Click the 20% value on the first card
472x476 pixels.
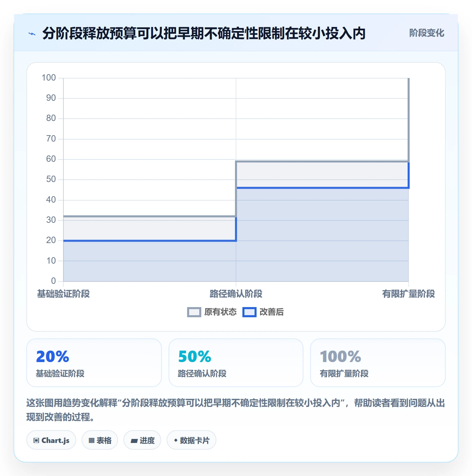(53, 356)
